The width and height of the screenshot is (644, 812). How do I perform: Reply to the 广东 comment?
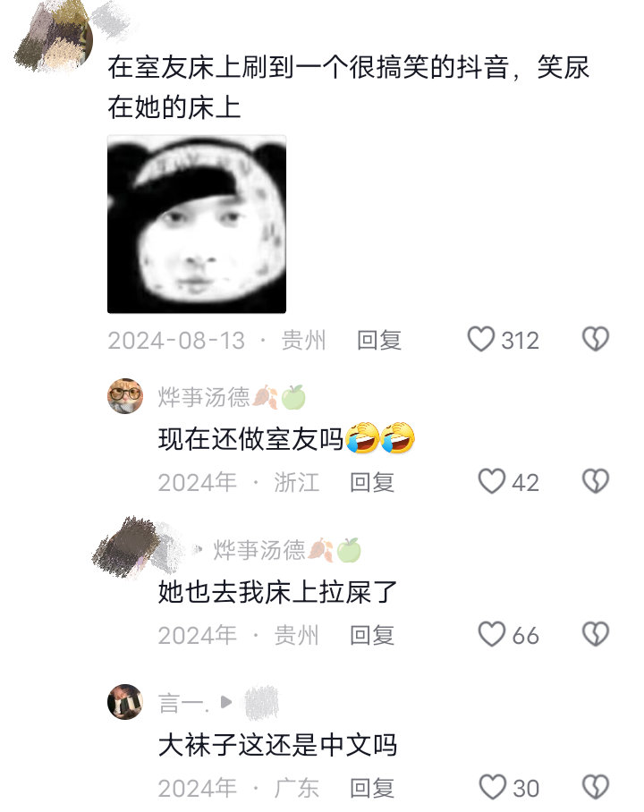pyautogui.click(x=372, y=788)
